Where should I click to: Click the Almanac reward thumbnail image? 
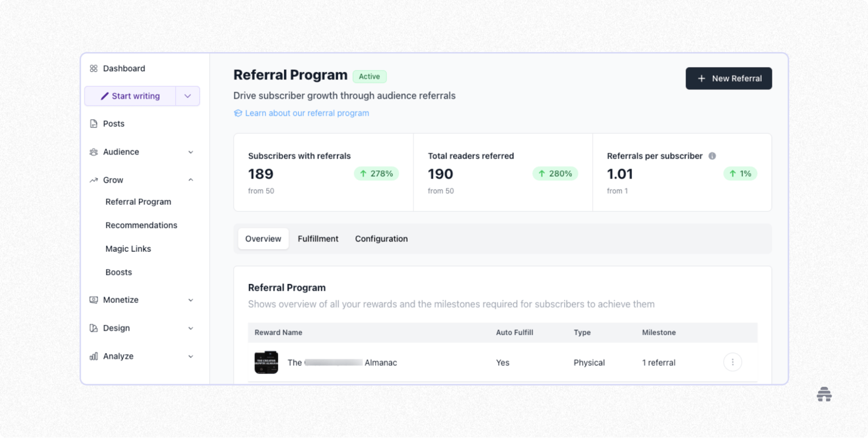266,362
